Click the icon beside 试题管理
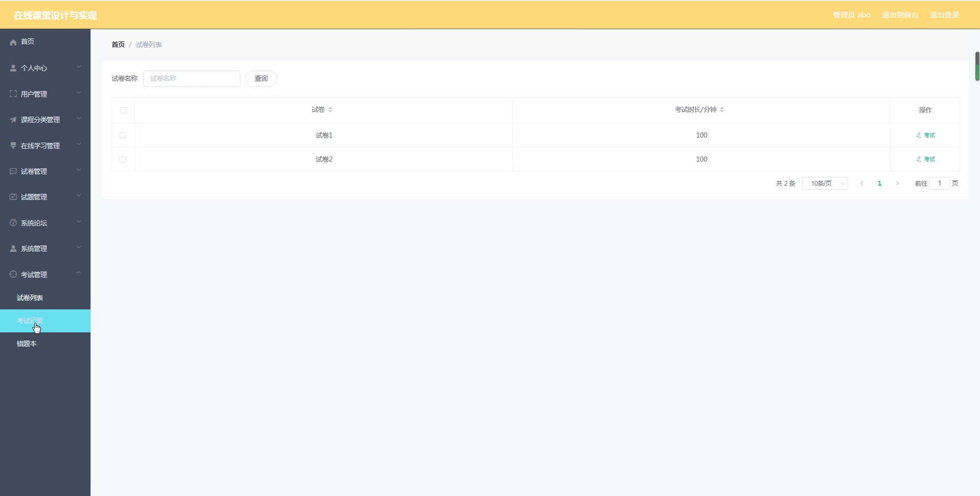This screenshot has width=980, height=496. tap(13, 197)
